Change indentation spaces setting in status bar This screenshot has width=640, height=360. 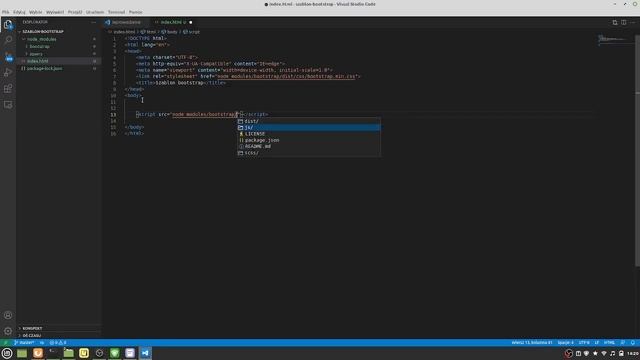(x=565, y=343)
